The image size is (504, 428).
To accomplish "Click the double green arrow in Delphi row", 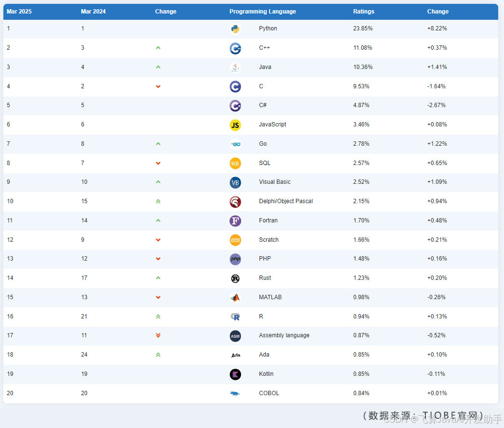I will point(158,201).
